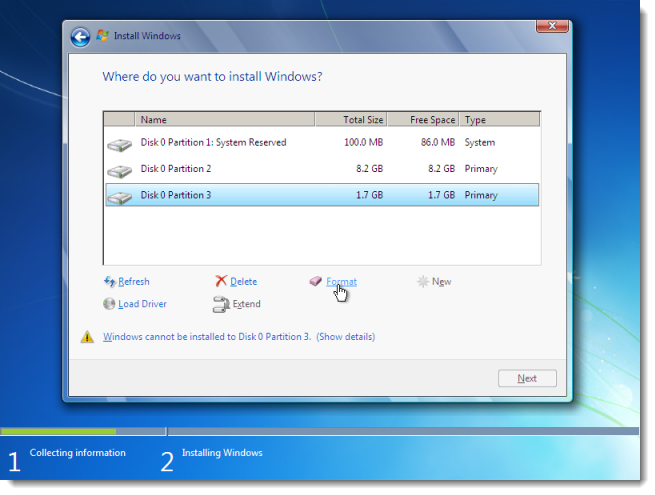655x495 pixels.
Task: Delete the selected partition
Action: pos(244,282)
